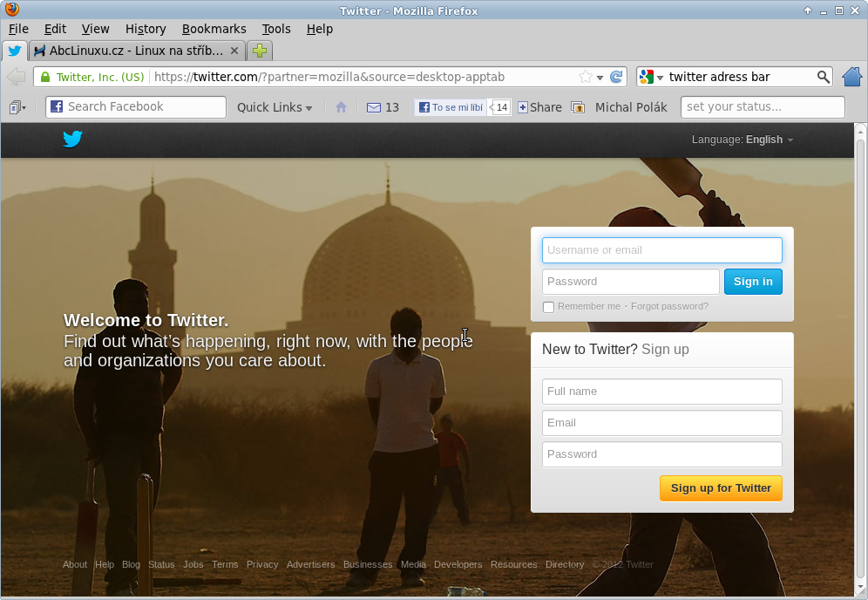Open the History menu
868x600 pixels.
pos(146,29)
